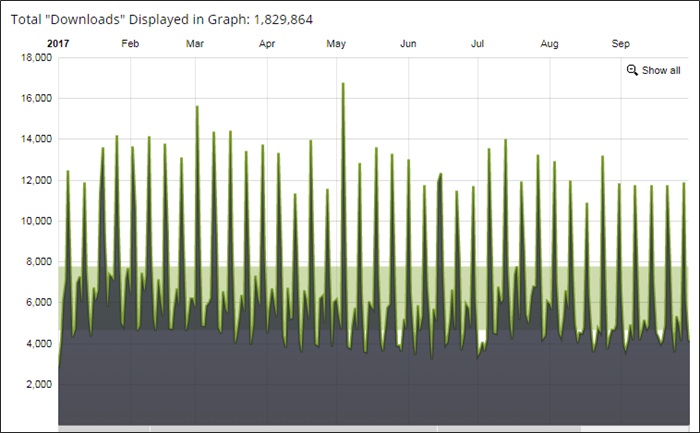Viewport: 700px width, 433px height.
Task: Click the Jul month label
Action: [477, 43]
